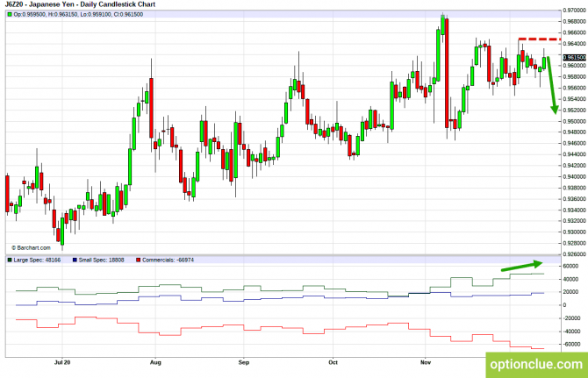The height and width of the screenshot is (378, 588).
Task: Click the blue swatch beside Small Spec
Action: pos(75,260)
